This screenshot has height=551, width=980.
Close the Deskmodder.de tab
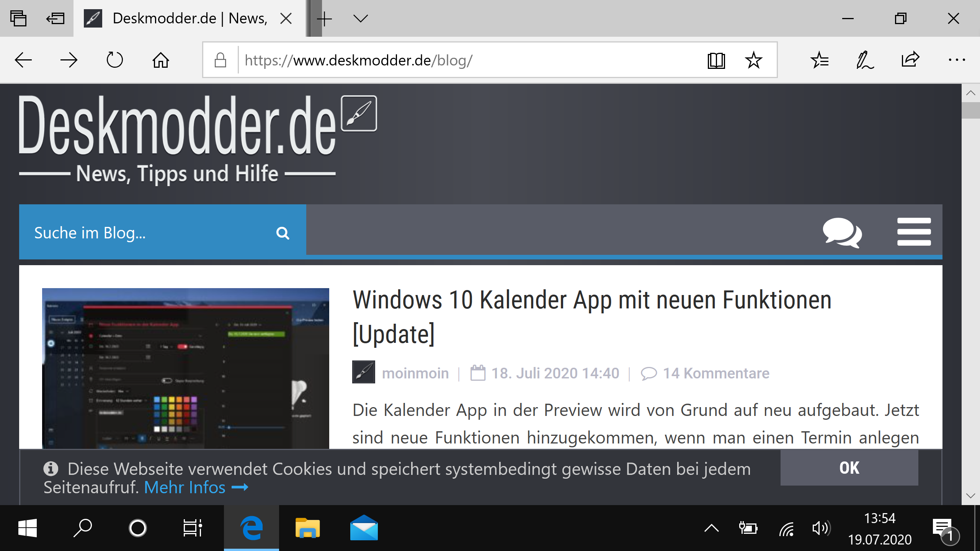point(286,18)
